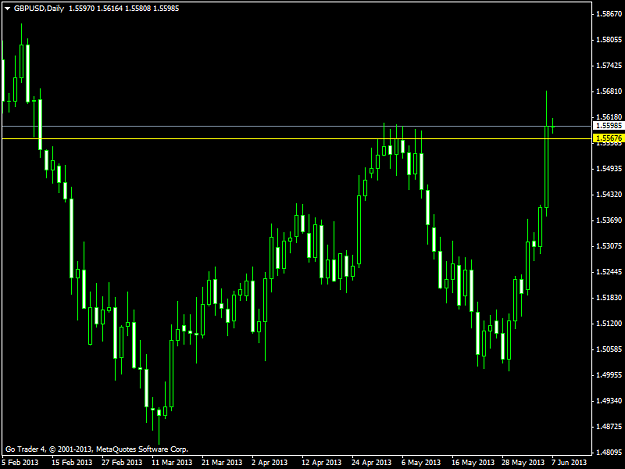Click the 2 Apr 2013 date label
625x469 pixels.
269,462
